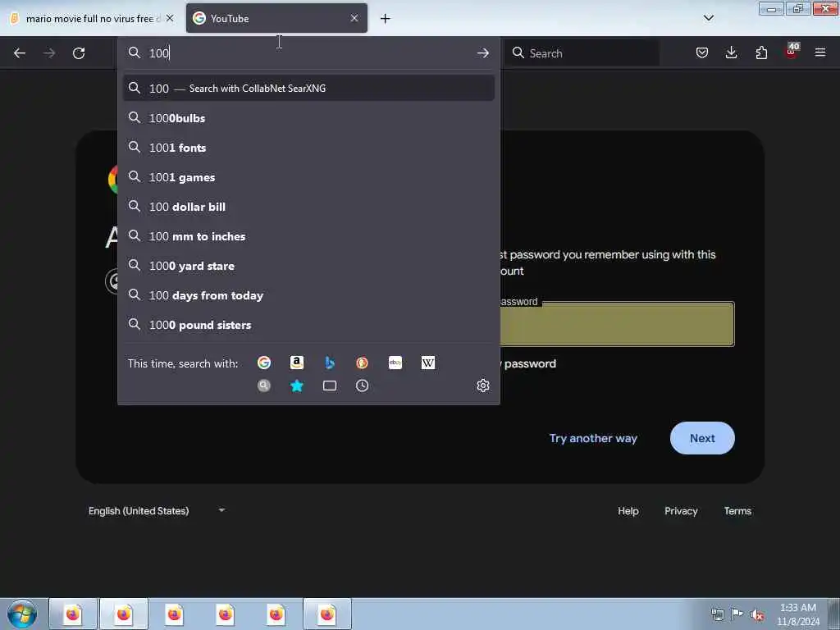Image resolution: width=840 pixels, height=630 pixels.
Task: Search this time with Amazon
Action: tap(297, 363)
